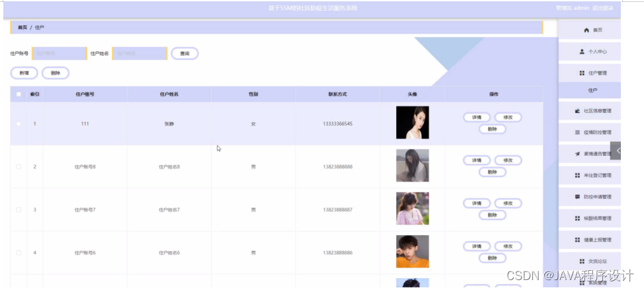Click the 管理员 admin label in header
The height and width of the screenshot is (288, 644).
[x=573, y=8]
